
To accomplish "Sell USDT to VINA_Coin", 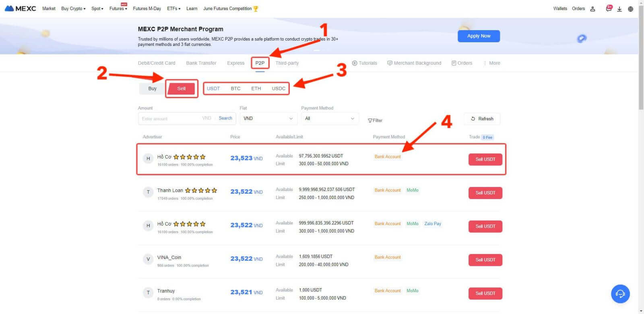I will click(485, 260).
